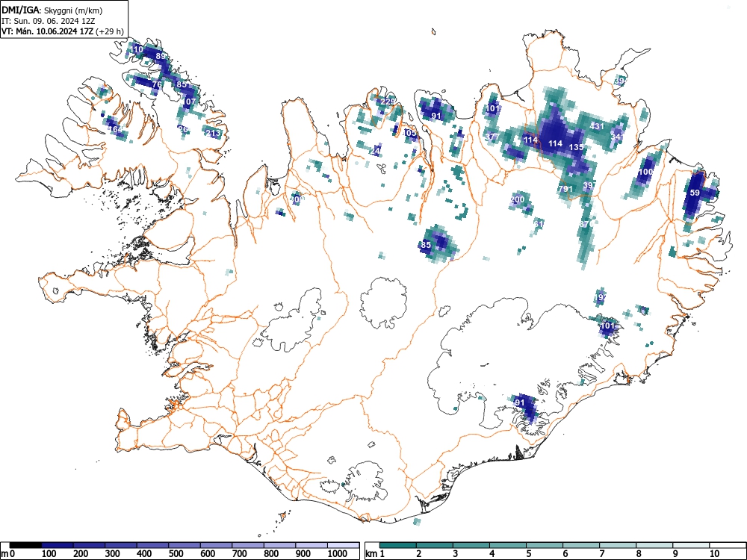
Task: Click the light teal swatch between km 8 and 9
Action: [x=654, y=546]
